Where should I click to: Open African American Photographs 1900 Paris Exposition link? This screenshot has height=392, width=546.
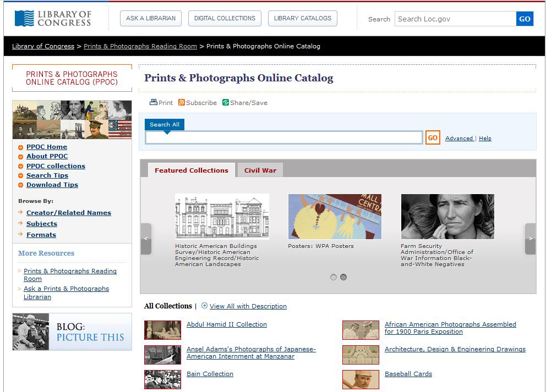[450, 328]
